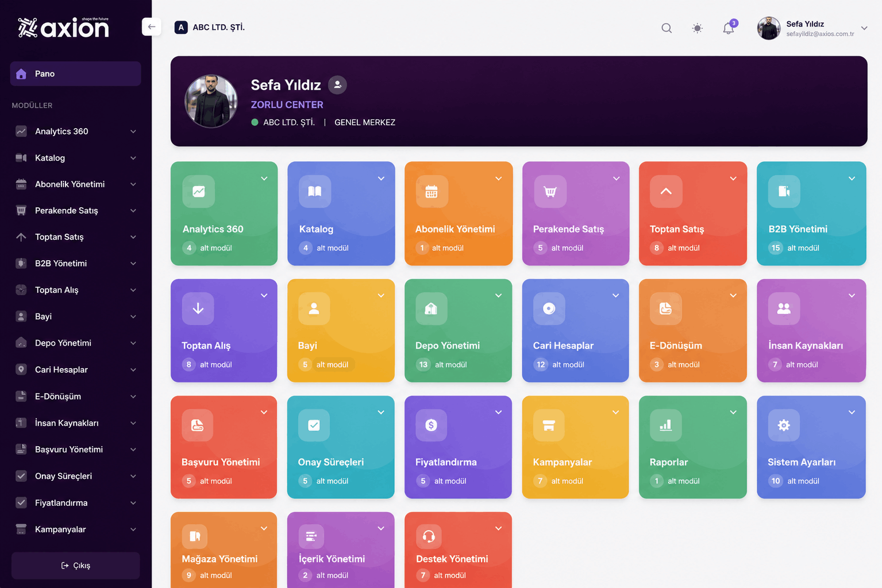
Task: Click the Toptan Alış card down-arrow icon
Action: click(198, 308)
